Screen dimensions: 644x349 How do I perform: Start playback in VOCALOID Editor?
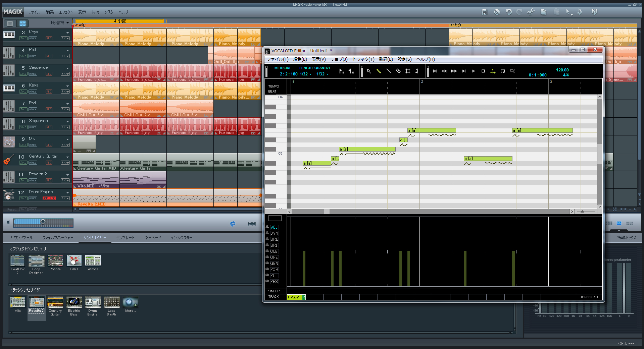(474, 71)
